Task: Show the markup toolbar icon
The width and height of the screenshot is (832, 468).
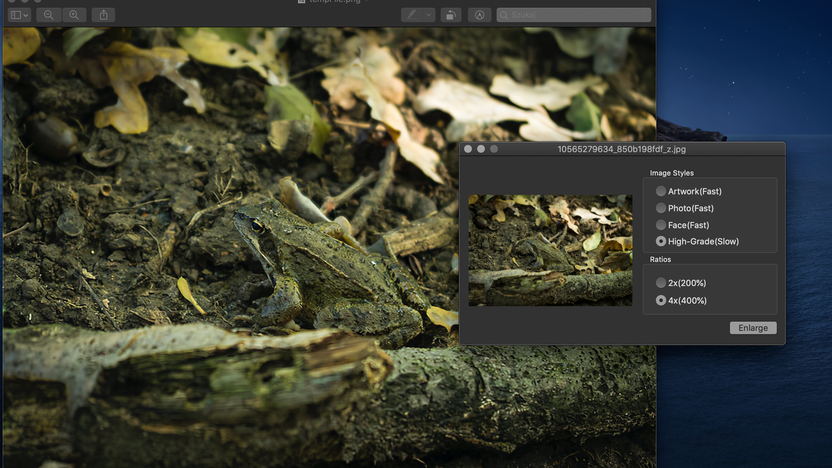Action: click(x=479, y=15)
